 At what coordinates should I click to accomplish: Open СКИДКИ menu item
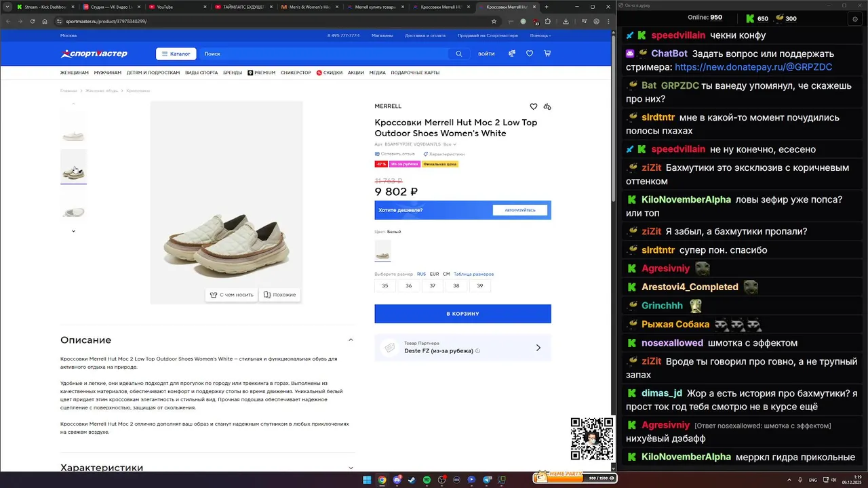click(x=330, y=73)
